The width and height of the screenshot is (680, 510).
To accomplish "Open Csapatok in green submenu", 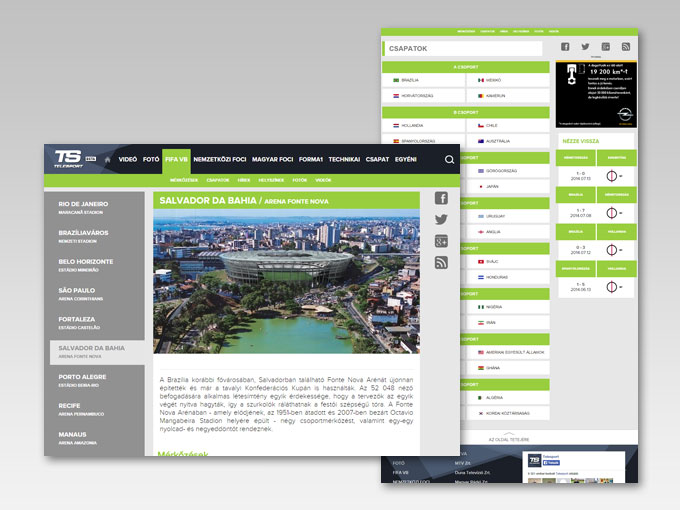I will (x=218, y=180).
